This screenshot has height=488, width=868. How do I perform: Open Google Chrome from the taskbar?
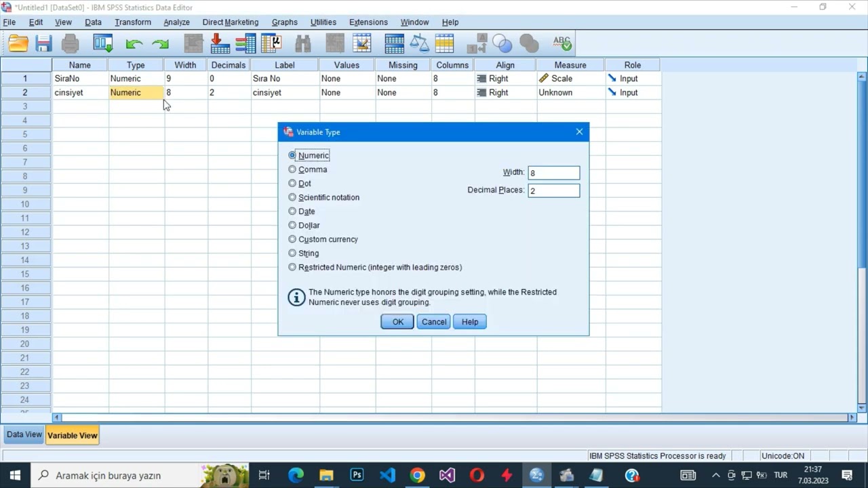(x=417, y=475)
